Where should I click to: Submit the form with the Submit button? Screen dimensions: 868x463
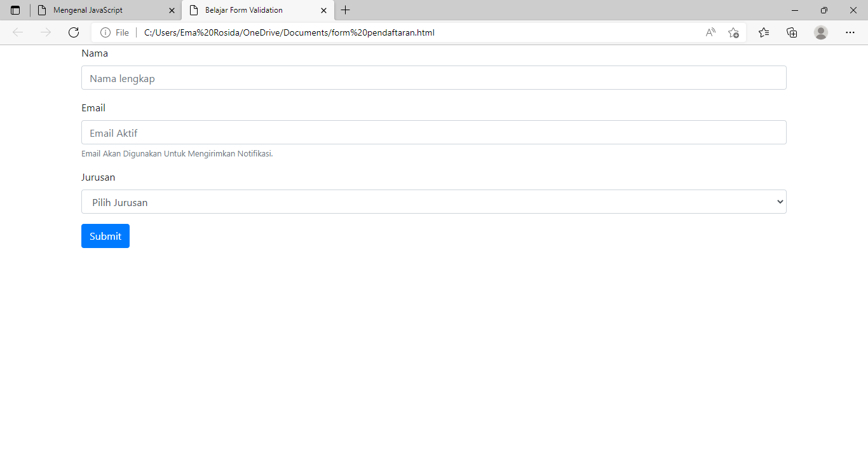coord(105,236)
